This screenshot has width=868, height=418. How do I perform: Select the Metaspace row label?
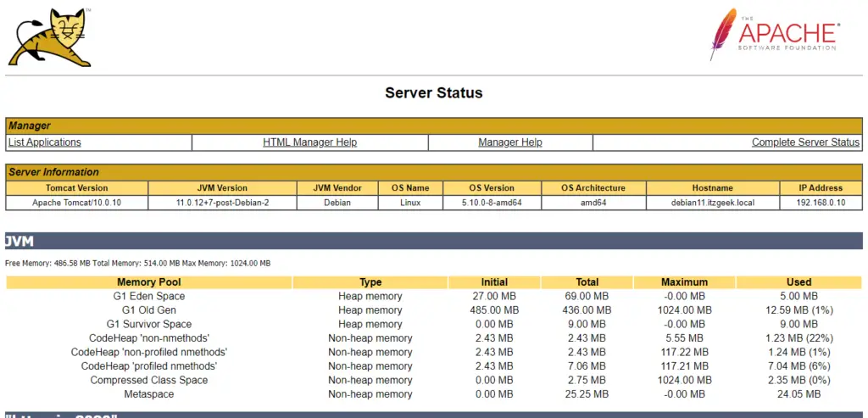tap(149, 394)
